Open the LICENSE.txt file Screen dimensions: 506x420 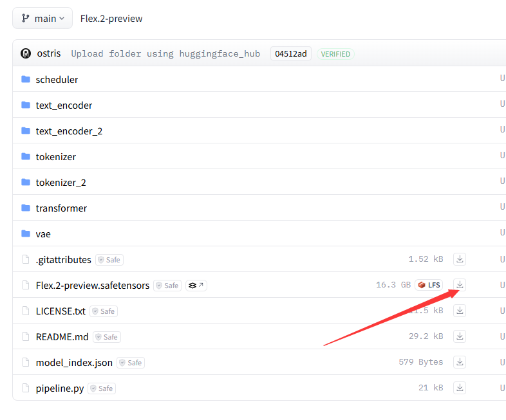click(61, 311)
